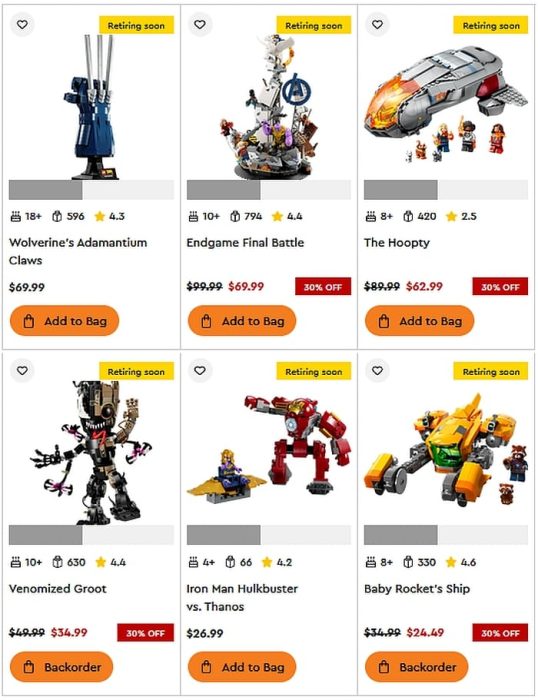Toggle wishlist heart for Endgame Final Battle
The width and height of the screenshot is (538, 700).
(x=200, y=25)
